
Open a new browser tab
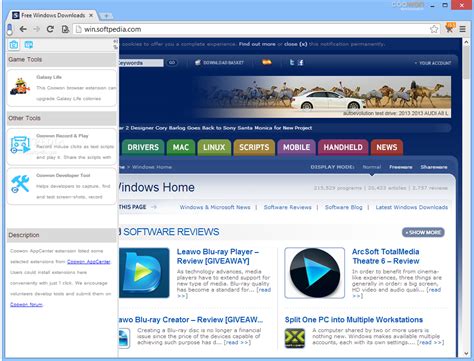click(106, 16)
